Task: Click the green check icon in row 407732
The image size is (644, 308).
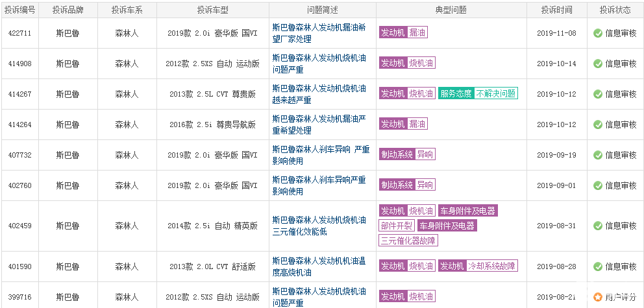Action: pos(598,155)
